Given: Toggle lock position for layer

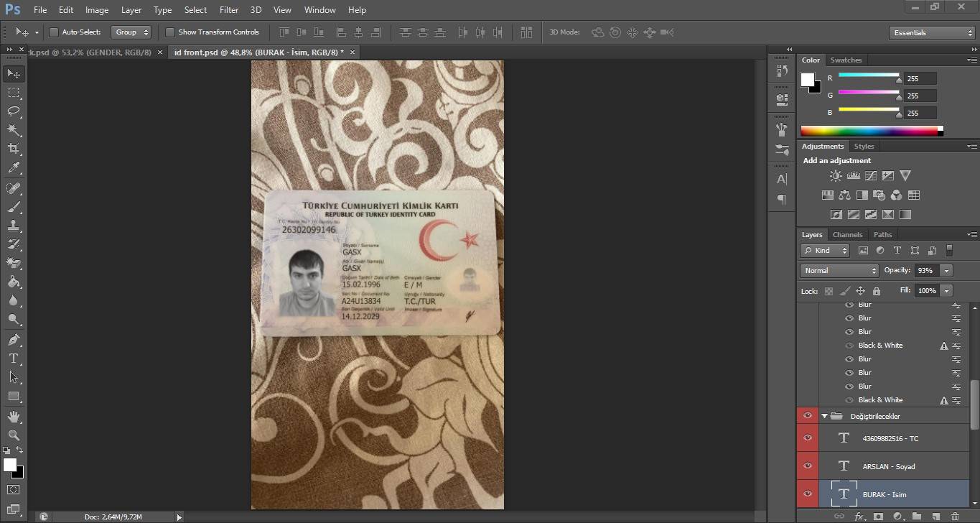Looking at the screenshot, I should tap(860, 291).
